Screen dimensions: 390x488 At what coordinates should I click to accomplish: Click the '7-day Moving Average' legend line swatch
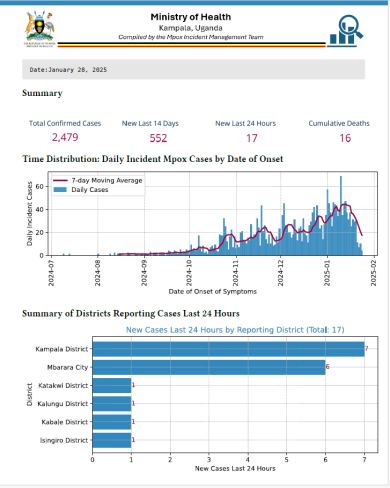point(60,180)
